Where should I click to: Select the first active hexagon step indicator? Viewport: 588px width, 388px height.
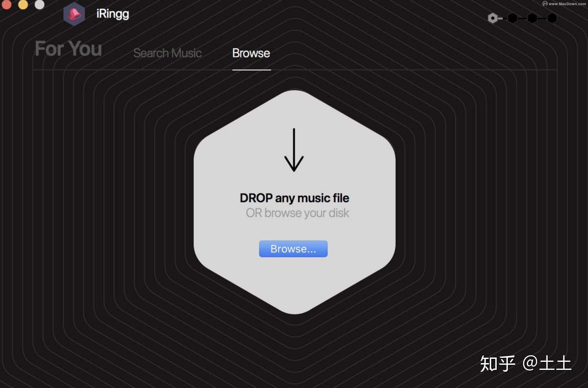[492, 18]
